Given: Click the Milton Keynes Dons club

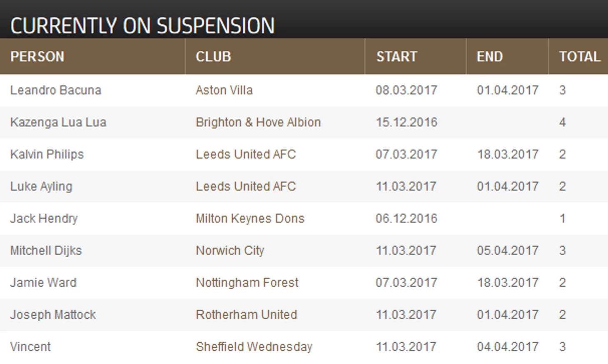Looking at the screenshot, I should coord(250,218).
